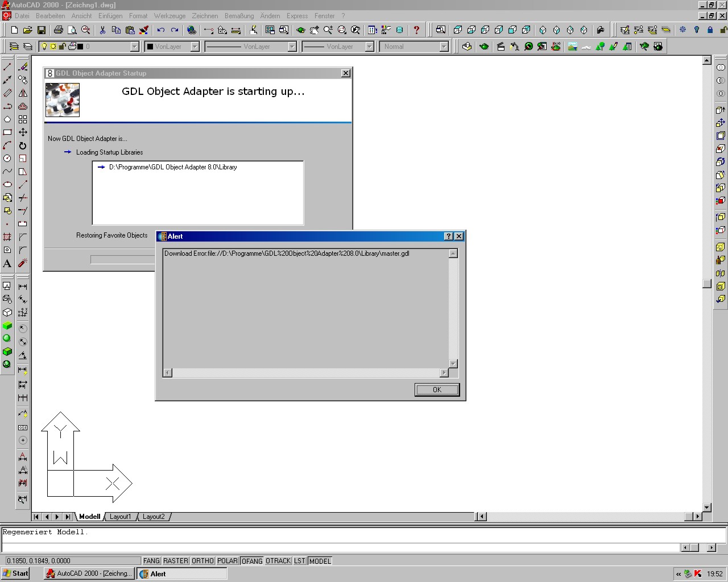728x582 pixels.
Task: Select the Move modify tool
Action: click(x=23, y=132)
